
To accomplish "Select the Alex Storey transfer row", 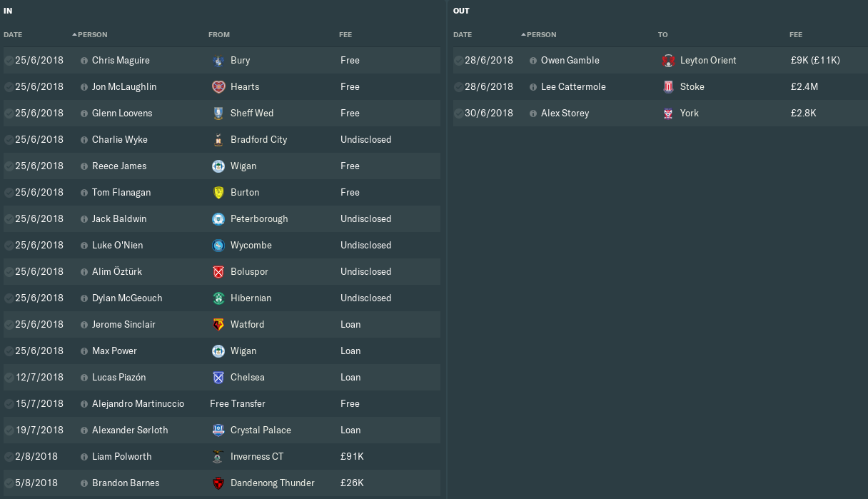I will click(x=660, y=114).
